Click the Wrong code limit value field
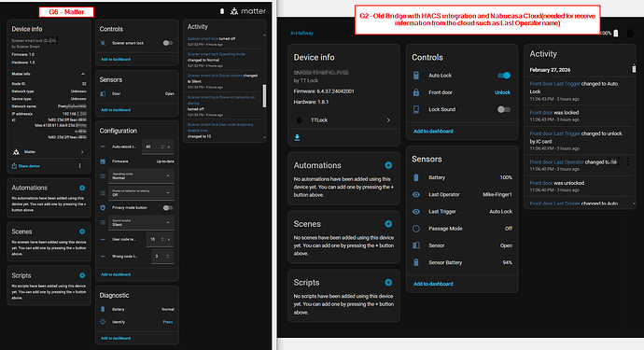Viewport: 644px width, 350px height. (x=162, y=257)
